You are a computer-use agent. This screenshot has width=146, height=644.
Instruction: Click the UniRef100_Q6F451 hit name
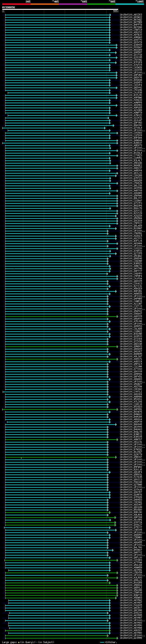tap(131, 376)
